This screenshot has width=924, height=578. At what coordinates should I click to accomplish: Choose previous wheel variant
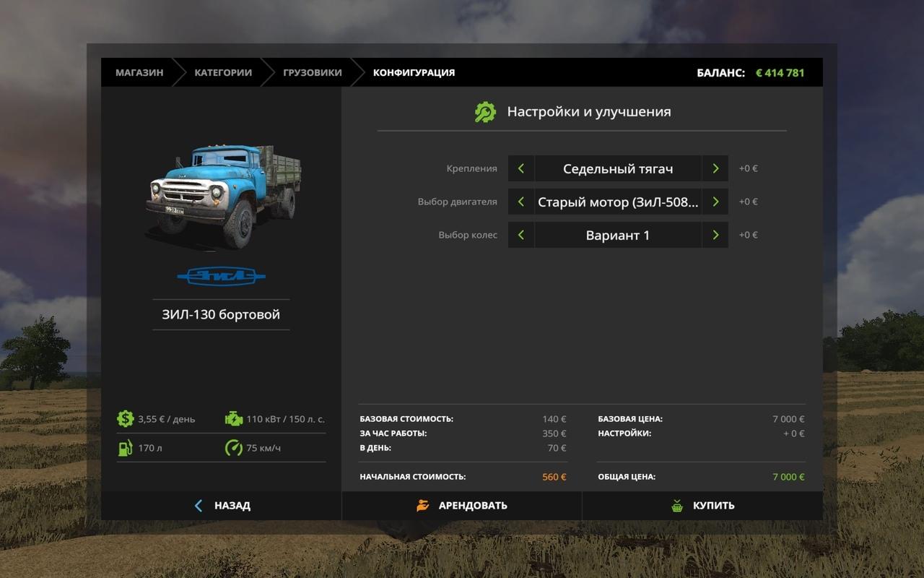[x=521, y=235]
